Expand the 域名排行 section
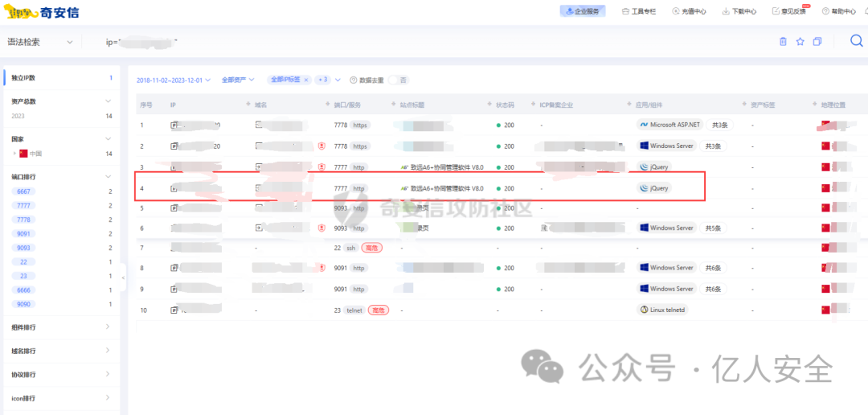This screenshot has height=415, width=868. (x=108, y=351)
